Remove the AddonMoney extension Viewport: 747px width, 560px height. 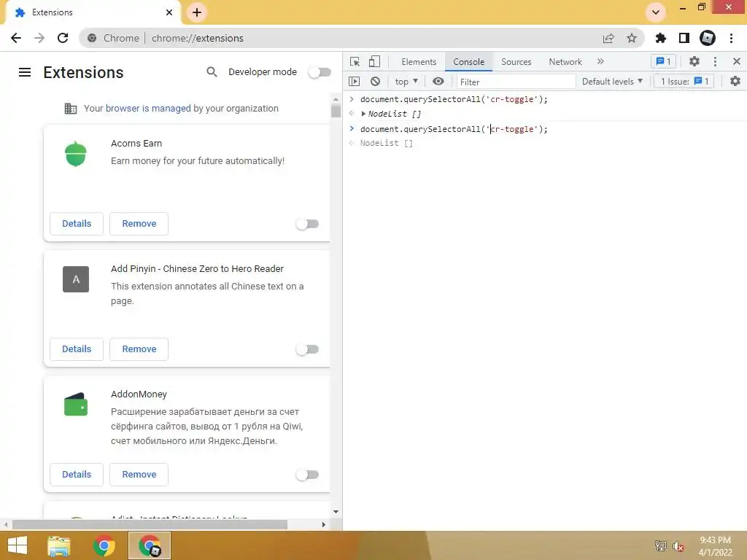click(139, 475)
